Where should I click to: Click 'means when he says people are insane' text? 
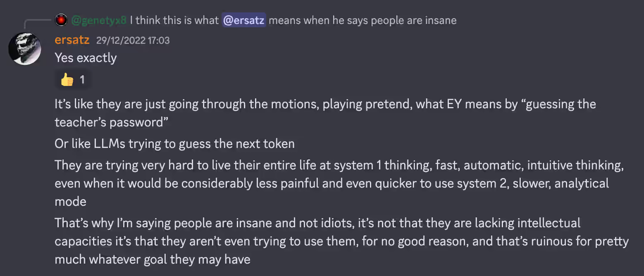coord(363,20)
